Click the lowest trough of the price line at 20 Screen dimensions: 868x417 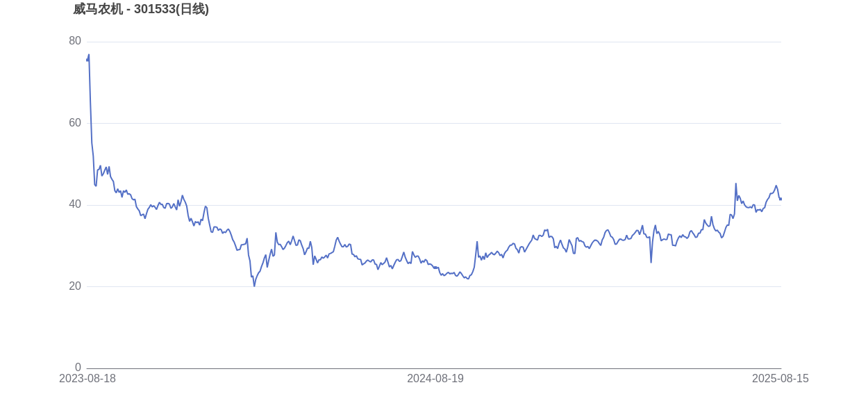tap(254, 286)
